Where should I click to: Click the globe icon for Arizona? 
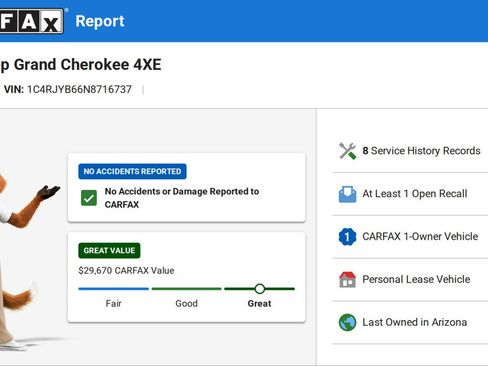coord(347,322)
